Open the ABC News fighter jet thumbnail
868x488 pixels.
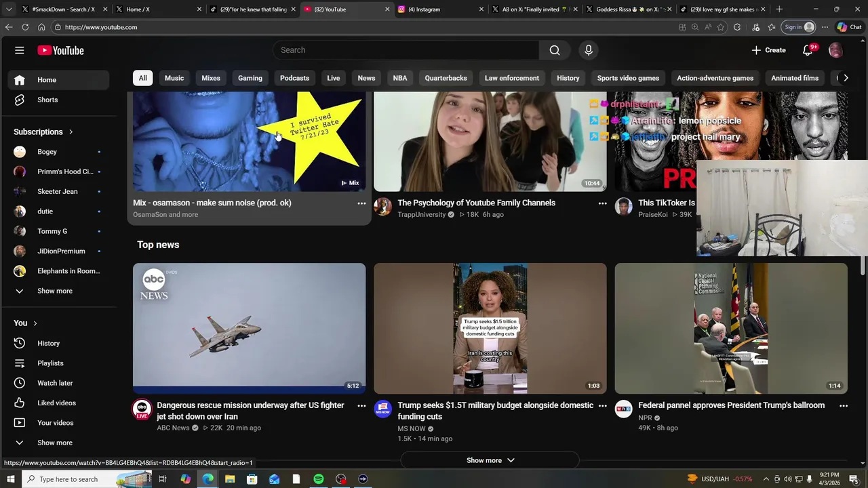pyautogui.click(x=249, y=329)
